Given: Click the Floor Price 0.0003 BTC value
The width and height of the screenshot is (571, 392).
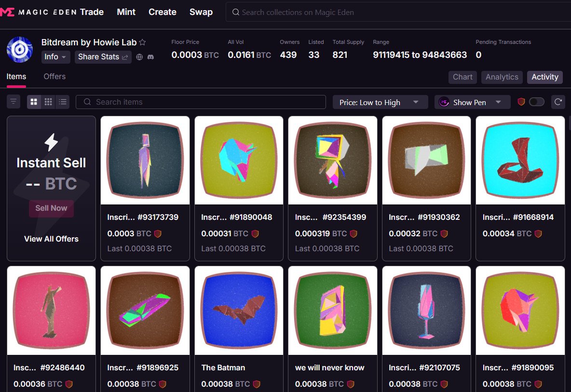Looking at the screenshot, I should click(195, 55).
